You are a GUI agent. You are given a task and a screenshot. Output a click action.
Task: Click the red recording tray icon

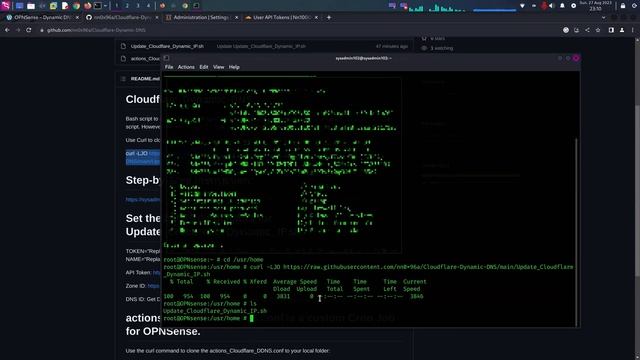544,6
